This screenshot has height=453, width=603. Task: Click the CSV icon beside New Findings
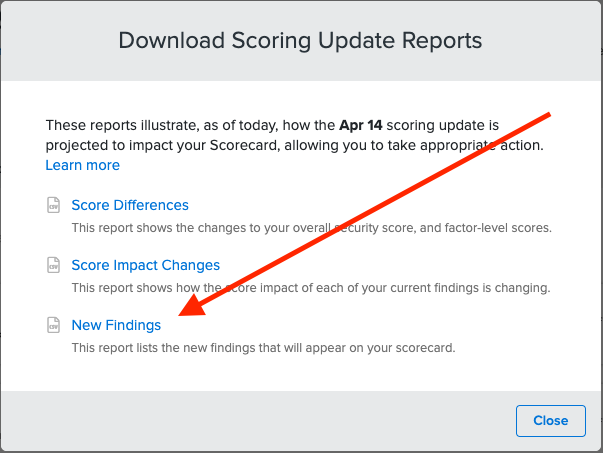pyautogui.click(x=53, y=325)
